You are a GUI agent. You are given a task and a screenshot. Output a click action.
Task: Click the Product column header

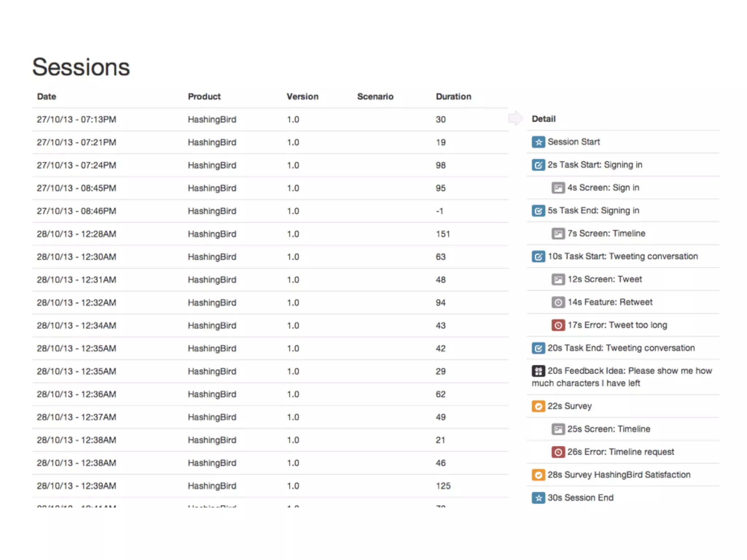tap(204, 97)
